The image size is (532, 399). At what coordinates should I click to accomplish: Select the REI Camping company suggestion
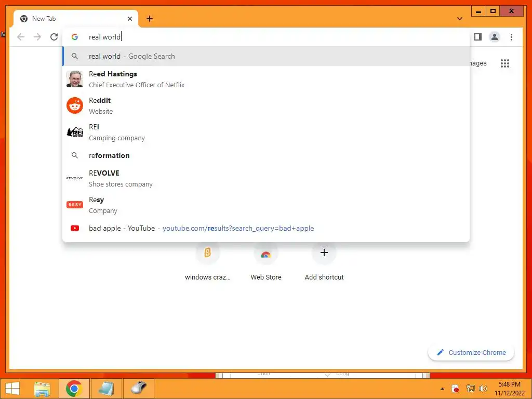[267, 132]
